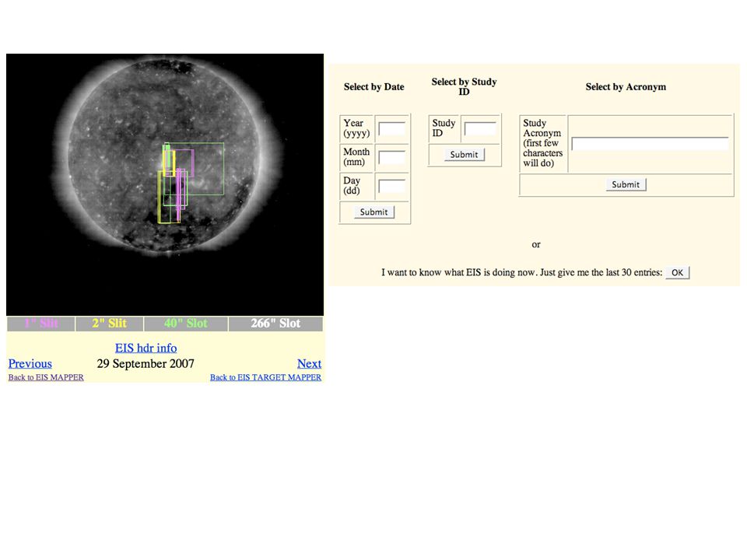Viewport: 747px width, 560px height.
Task: Click the 'Select by Acronym' heading
Action: (x=626, y=86)
